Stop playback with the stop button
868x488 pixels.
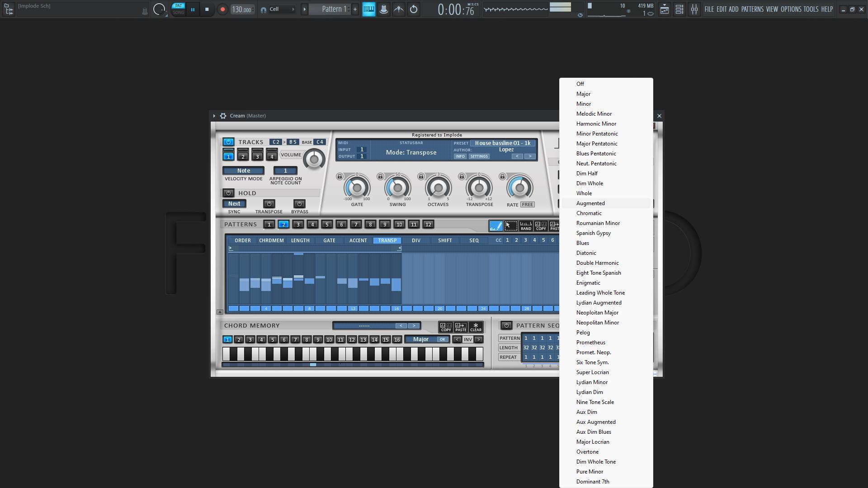(x=207, y=9)
